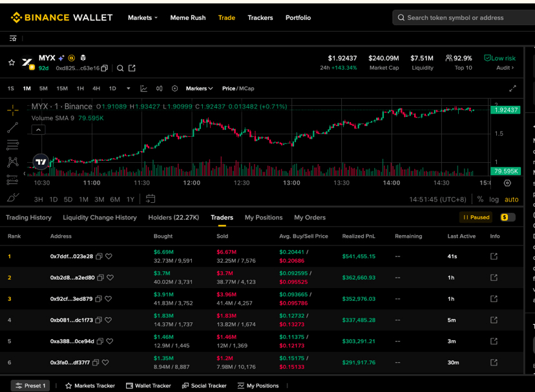
Task: Open price axis settings gear
Action: pos(507,183)
